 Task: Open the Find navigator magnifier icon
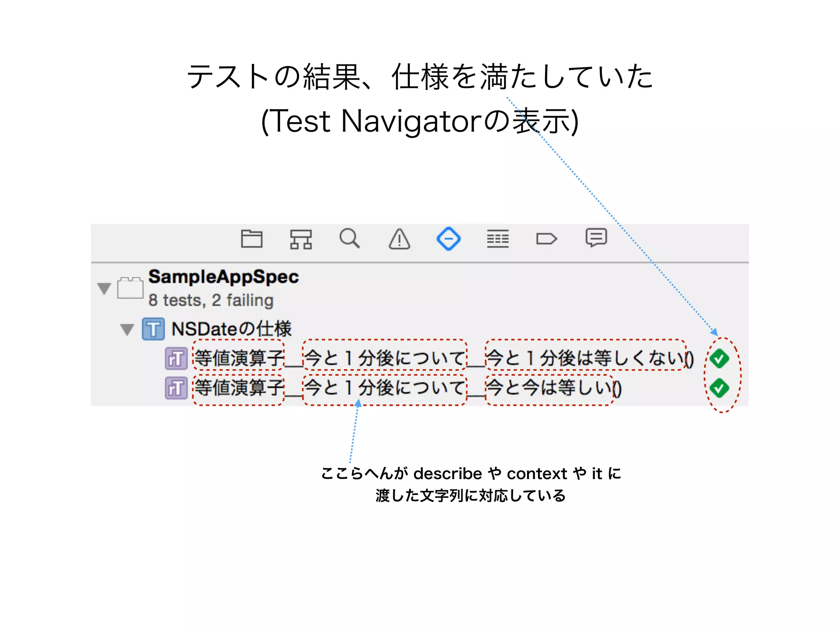[x=349, y=238]
